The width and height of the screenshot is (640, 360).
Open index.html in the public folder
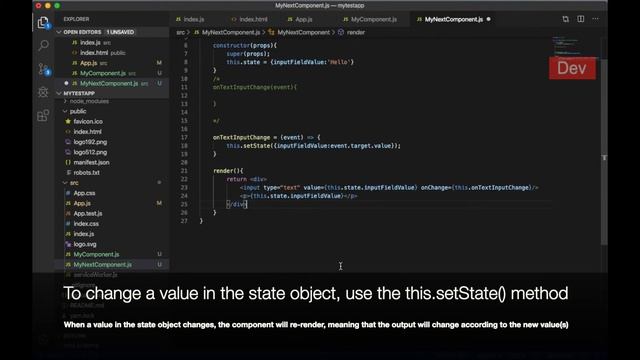(x=87, y=132)
